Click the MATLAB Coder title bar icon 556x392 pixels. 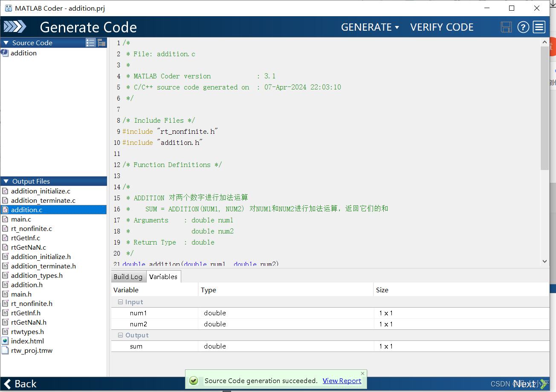tap(8, 8)
